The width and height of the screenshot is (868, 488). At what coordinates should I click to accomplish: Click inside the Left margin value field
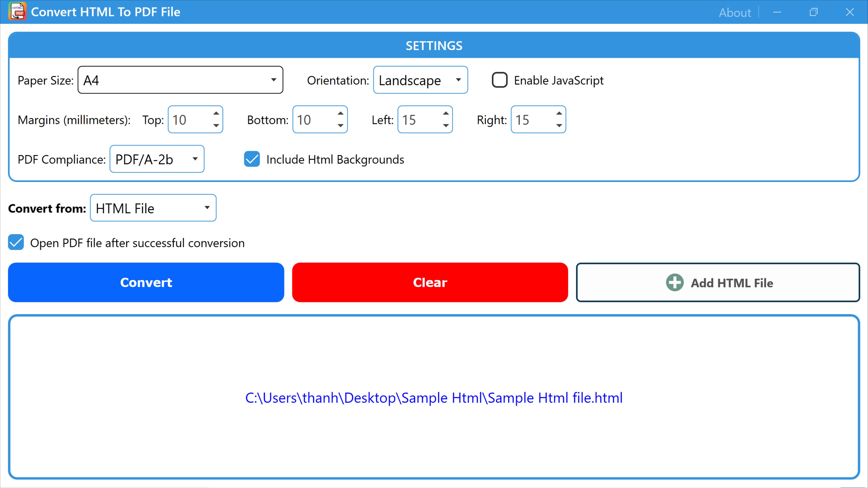pos(418,120)
